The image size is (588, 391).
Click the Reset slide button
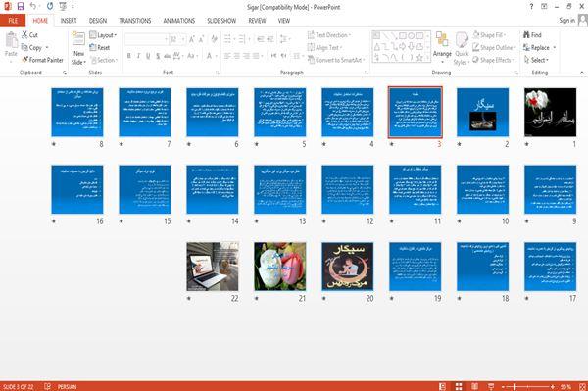[100, 48]
